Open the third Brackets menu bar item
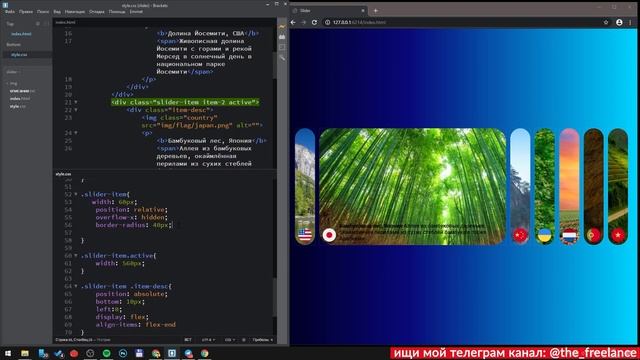 point(43,12)
